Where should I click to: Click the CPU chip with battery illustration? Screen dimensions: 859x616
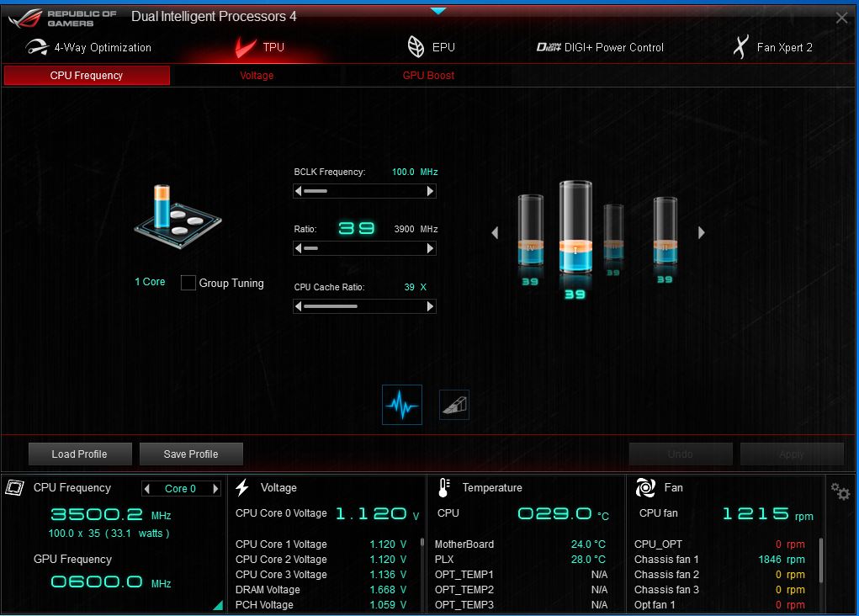(x=178, y=217)
